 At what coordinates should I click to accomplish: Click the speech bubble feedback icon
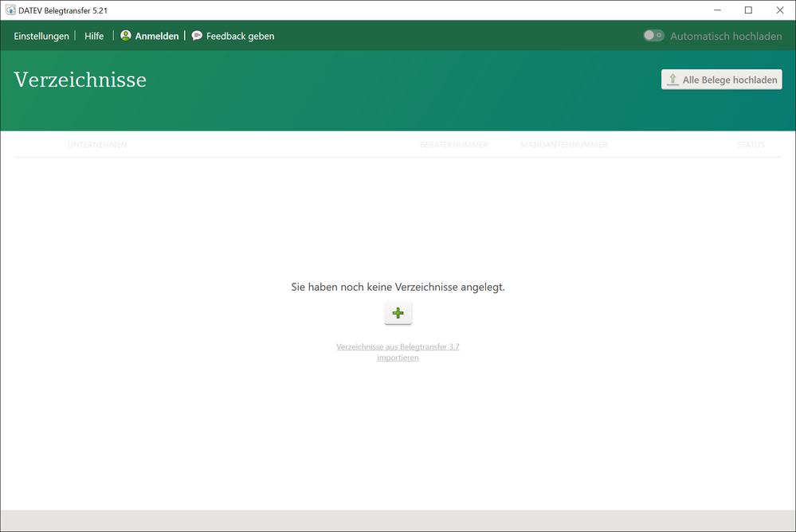pyautogui.click(x=197, y=36)
